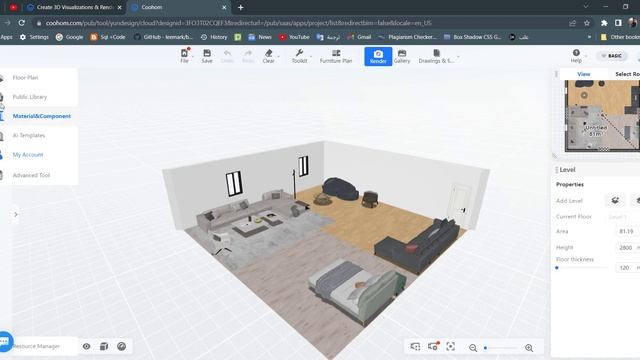The image size is (640, 360).
Task: Click the Area value field 81.19
Action: [x=627, y=231]
